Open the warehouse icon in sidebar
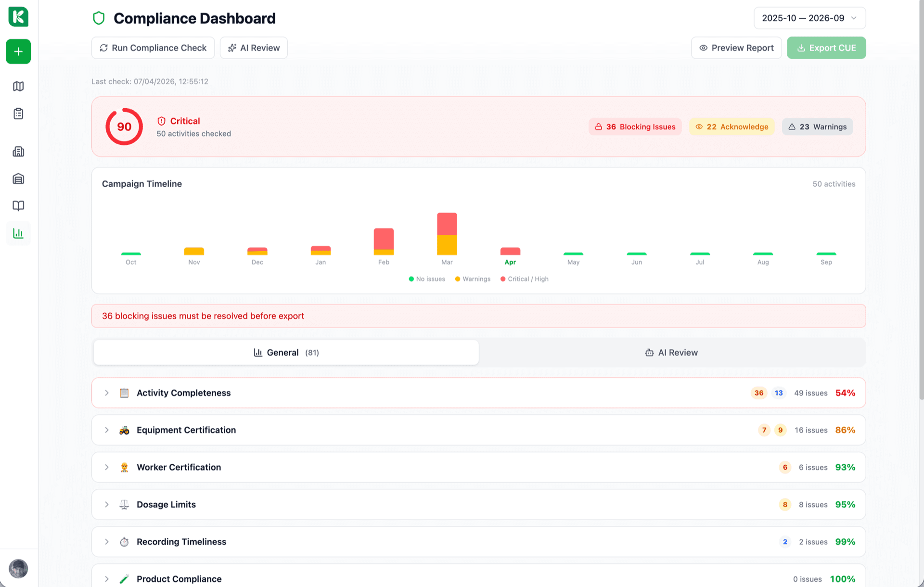This screenshot has width=924, height=587. (x=18, y=179)
